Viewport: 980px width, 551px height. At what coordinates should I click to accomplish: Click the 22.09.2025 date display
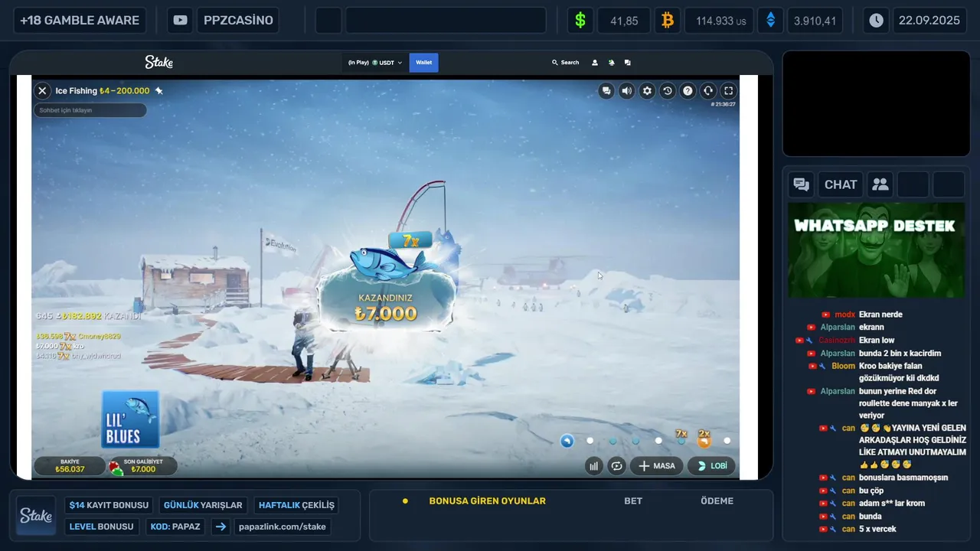point(929,21)
